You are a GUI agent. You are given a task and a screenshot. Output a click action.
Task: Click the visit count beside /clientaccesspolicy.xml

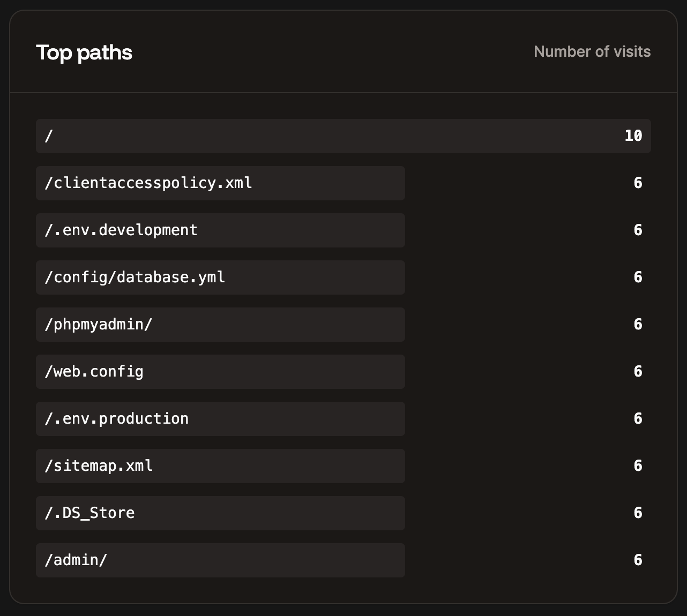(638, 183)
